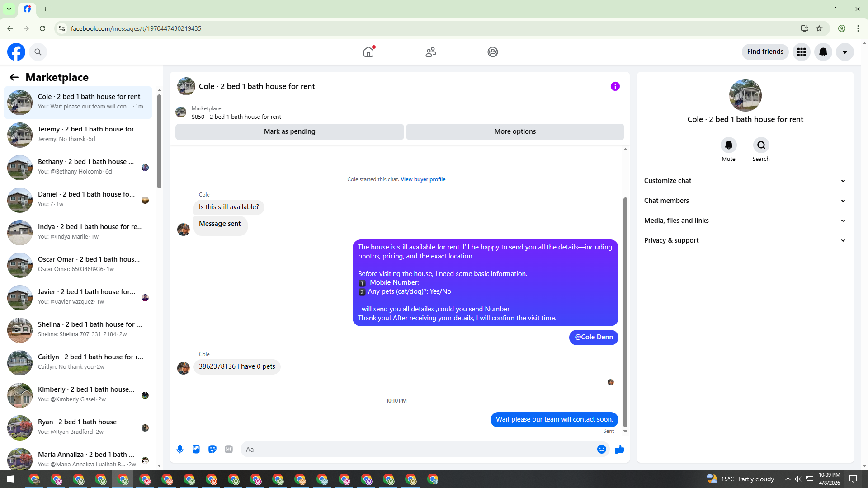
Task: Click Mark as pending button
Action: (x=289, y=131)
